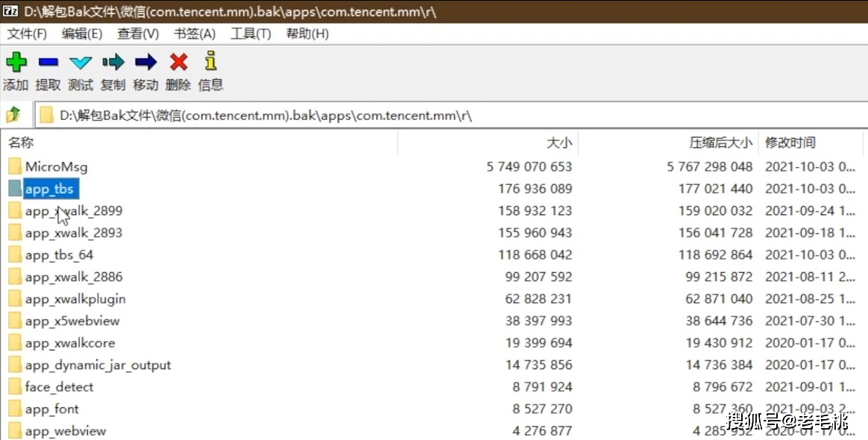868x440 pixels.
Task: Click size value 155 960 943
Action: pyautogui.click(x=535, y=233)
